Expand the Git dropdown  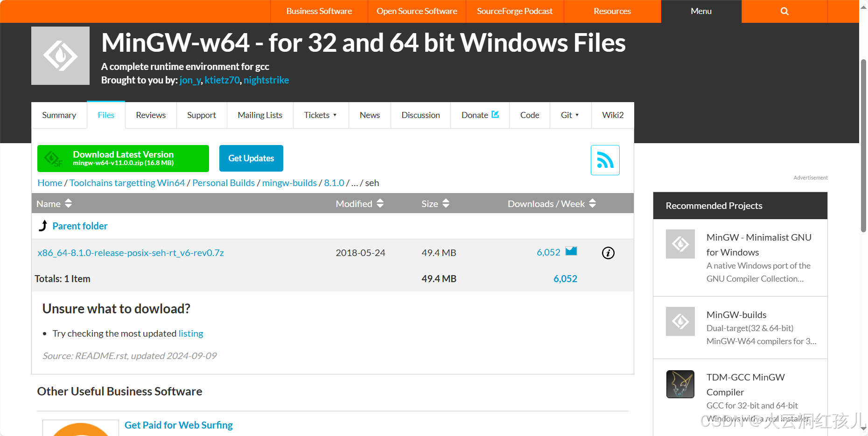570,115
